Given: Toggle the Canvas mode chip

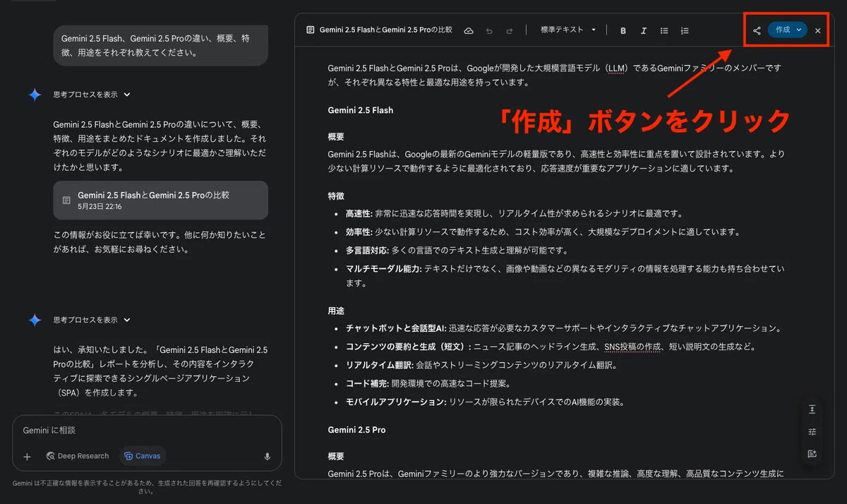Looking at the screenshot, I should (x=143, y=456).
